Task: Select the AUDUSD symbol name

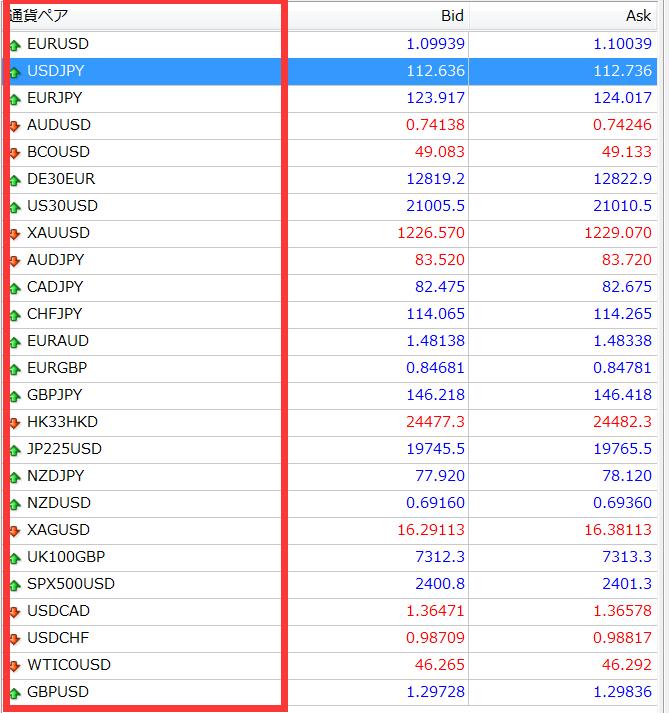Action: (59, 125)
